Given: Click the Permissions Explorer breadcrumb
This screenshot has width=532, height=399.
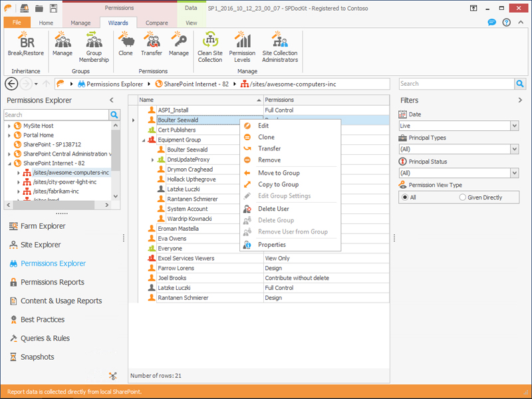Looking at the screenshot, I should (x=110, y=84).
